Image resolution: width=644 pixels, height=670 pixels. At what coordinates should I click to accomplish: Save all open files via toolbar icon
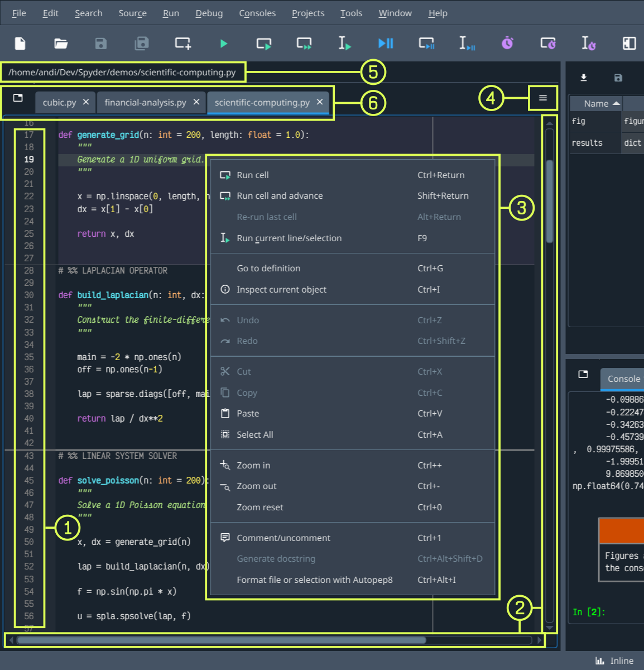(142, 44)
